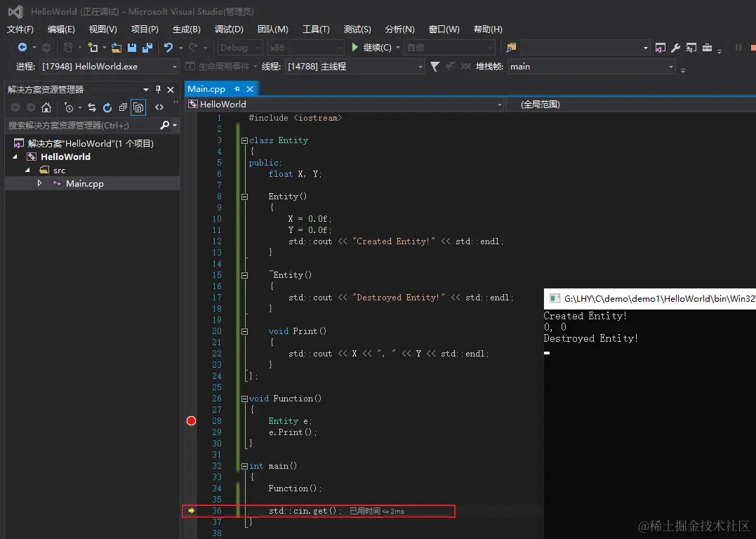Viewport: 756px width, 539px height.
Task: Open Properties with the wrench icon
Action: tap(675, 48)
